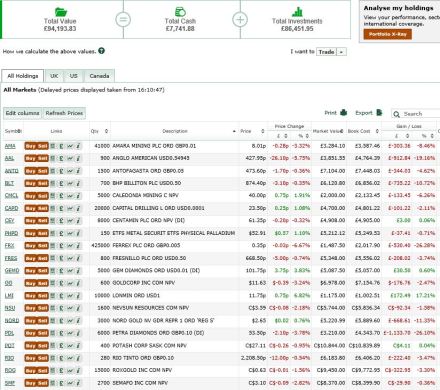Open the ANTO symbol link
The image size is (440, 390).
pyautogui.click(x=12, y=171)
